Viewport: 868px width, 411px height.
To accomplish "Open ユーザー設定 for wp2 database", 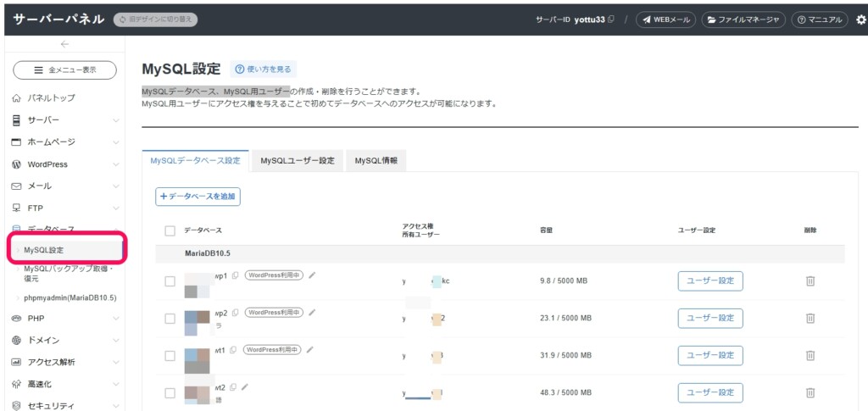I will coord(710,318).
